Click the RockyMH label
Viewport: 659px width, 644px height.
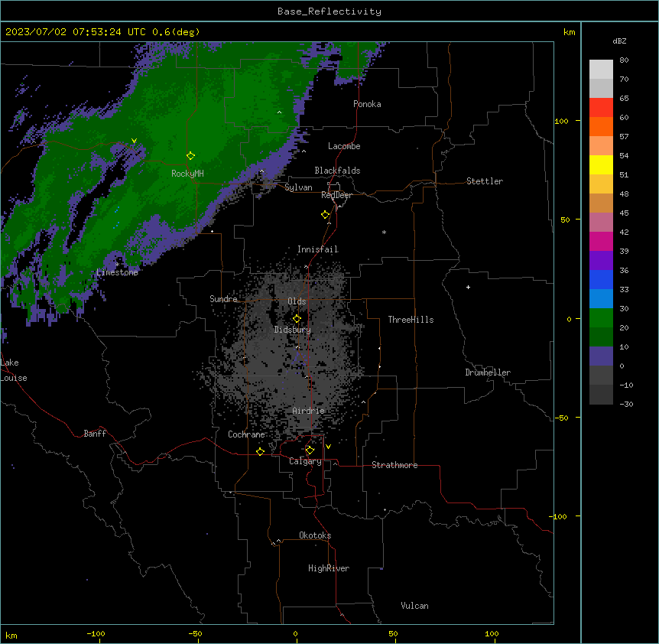click(x=187, y=174)
